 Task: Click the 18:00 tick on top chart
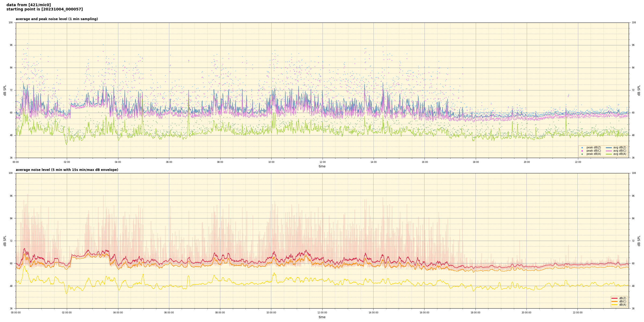(x=475, y=162)
